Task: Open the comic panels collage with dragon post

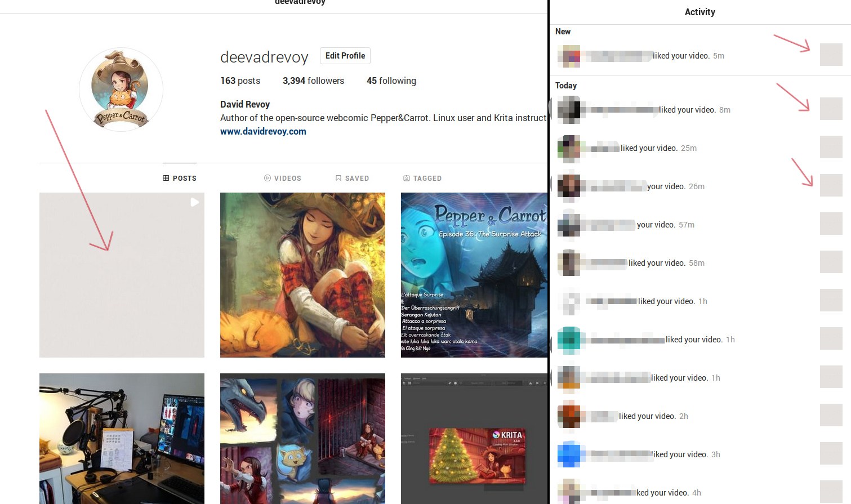Action: [302, 439]
